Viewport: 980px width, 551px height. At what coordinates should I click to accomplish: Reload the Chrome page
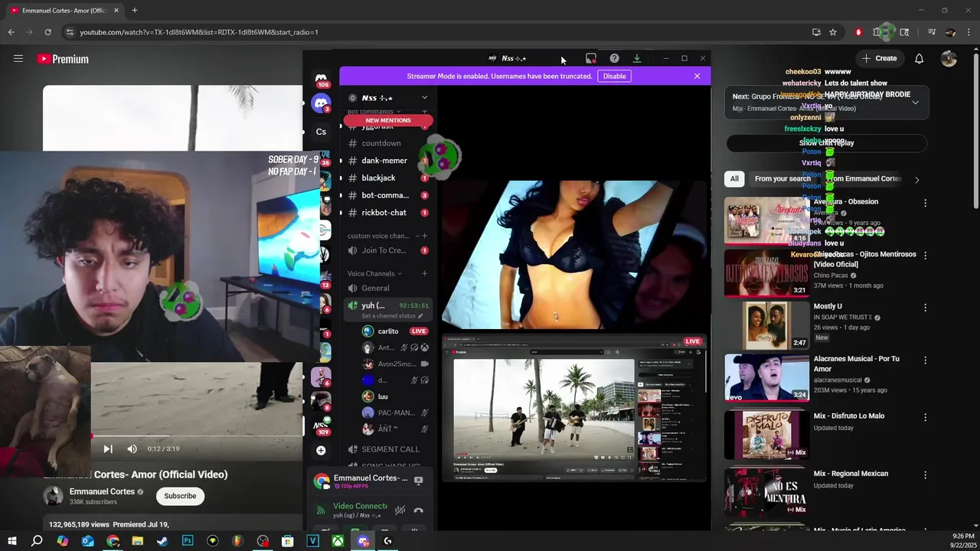pyautogui.click(x=47, y=32)
